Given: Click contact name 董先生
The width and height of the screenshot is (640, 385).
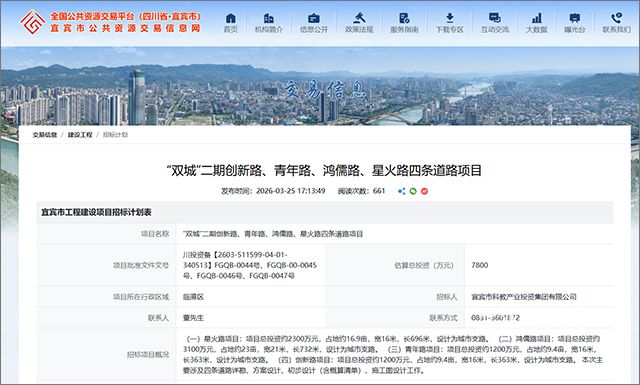Looking at the screenshot, I should (193, 318).
